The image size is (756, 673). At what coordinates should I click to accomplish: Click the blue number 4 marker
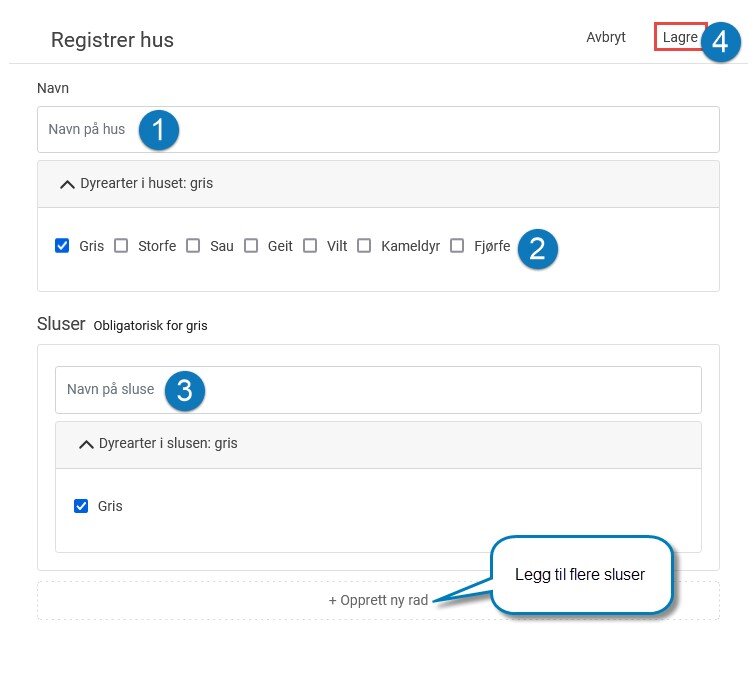click(720, 42)
